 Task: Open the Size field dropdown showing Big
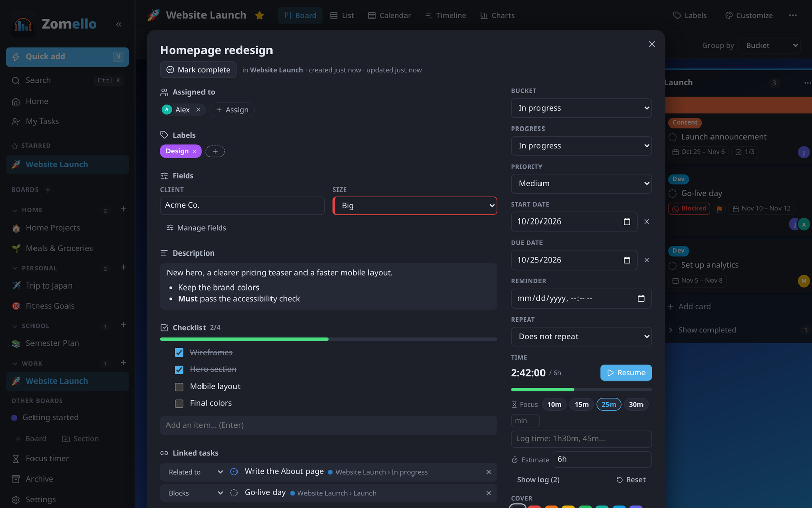pyautogui.click(x=415, y=206)
